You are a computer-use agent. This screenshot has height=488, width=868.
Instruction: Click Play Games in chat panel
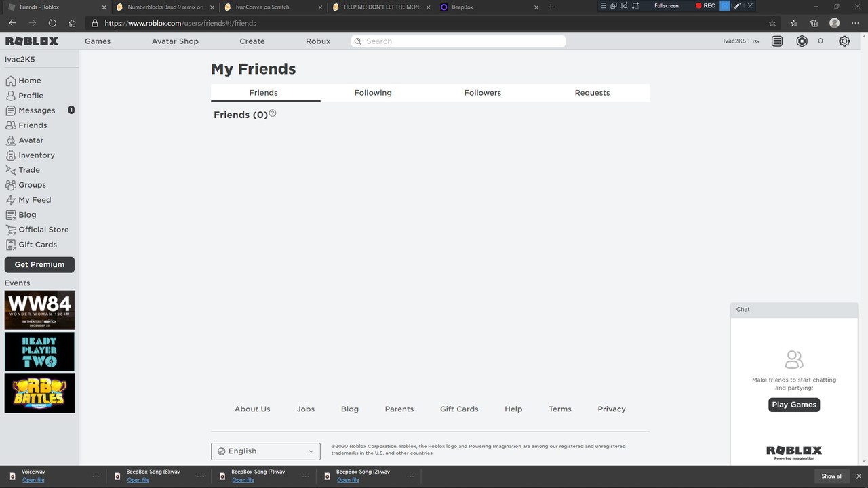[794, 405]
